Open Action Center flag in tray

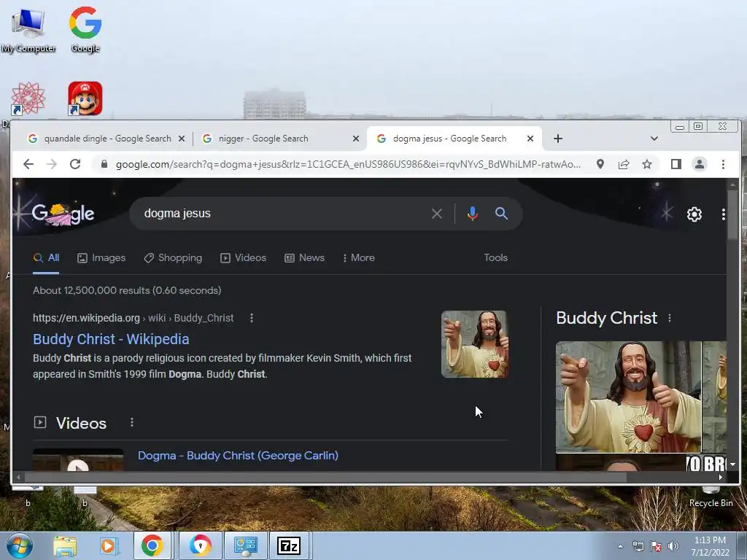656,546
